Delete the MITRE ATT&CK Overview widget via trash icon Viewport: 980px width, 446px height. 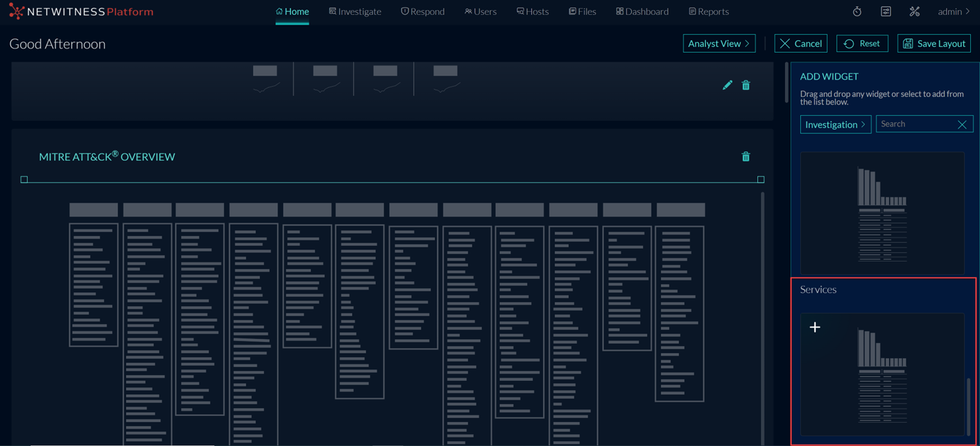(745, 156)
